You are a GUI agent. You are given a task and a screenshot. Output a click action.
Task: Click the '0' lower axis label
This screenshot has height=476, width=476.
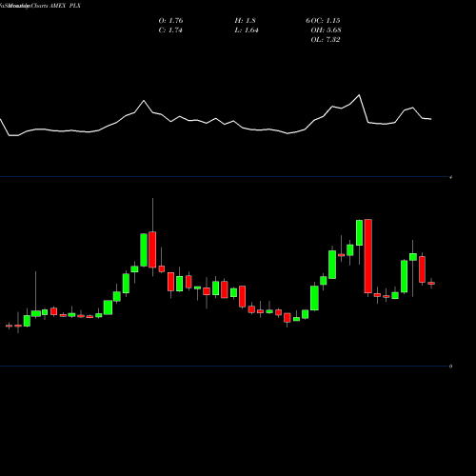(x=450, y=367)
